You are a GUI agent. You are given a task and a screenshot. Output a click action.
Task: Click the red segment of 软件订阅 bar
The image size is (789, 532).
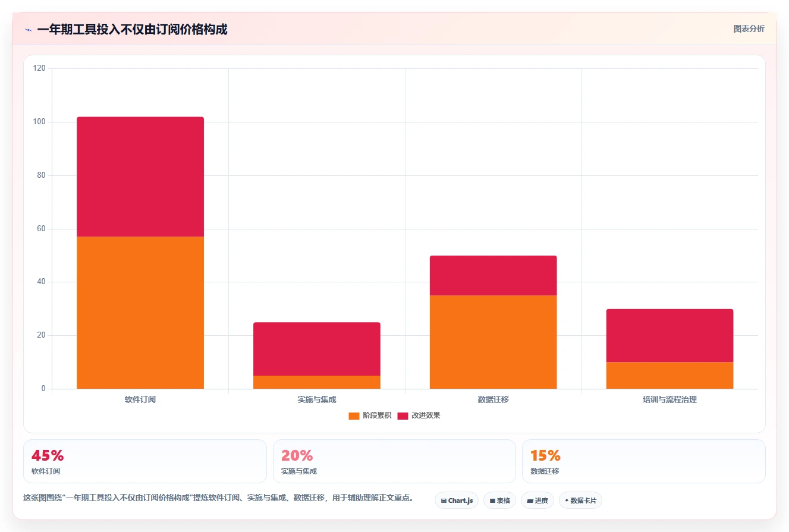tap(140, 177)
